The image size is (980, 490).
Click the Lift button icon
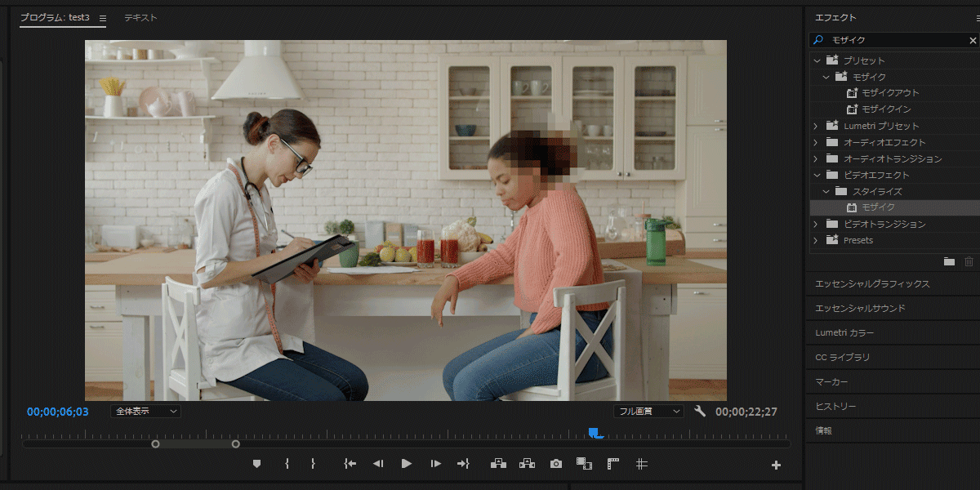tap(498, 464)
